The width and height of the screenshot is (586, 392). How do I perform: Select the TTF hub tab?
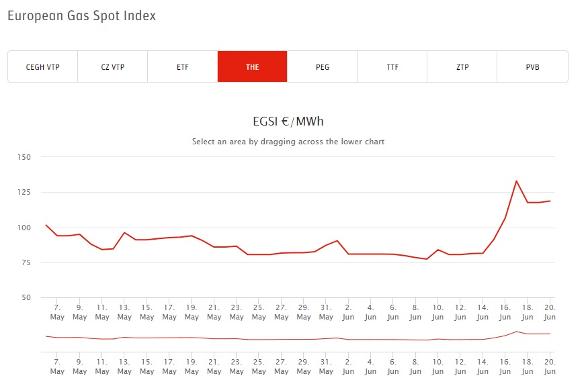coord(392,67)
